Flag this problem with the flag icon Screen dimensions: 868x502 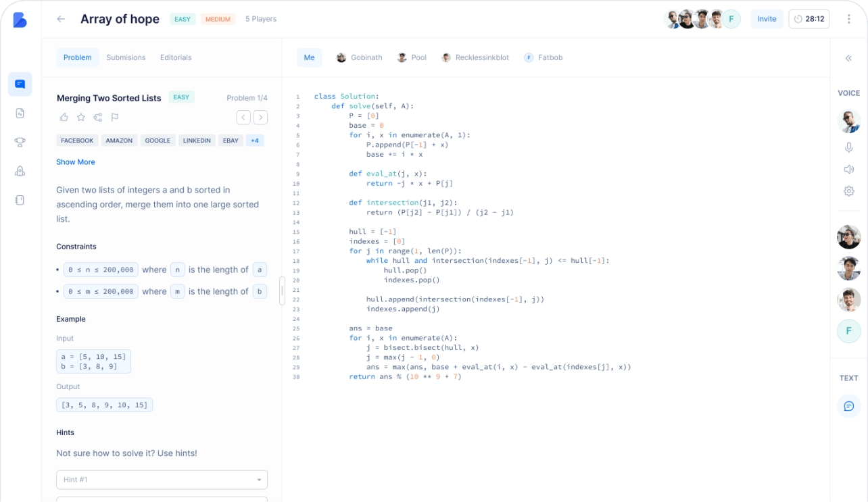115,118
